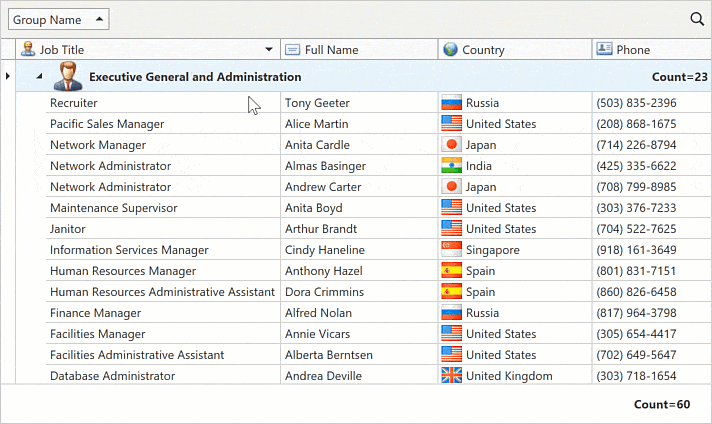The image size is (712, 424).
Task: Click the row indicator arrow at left
Action: coord(8,76)
